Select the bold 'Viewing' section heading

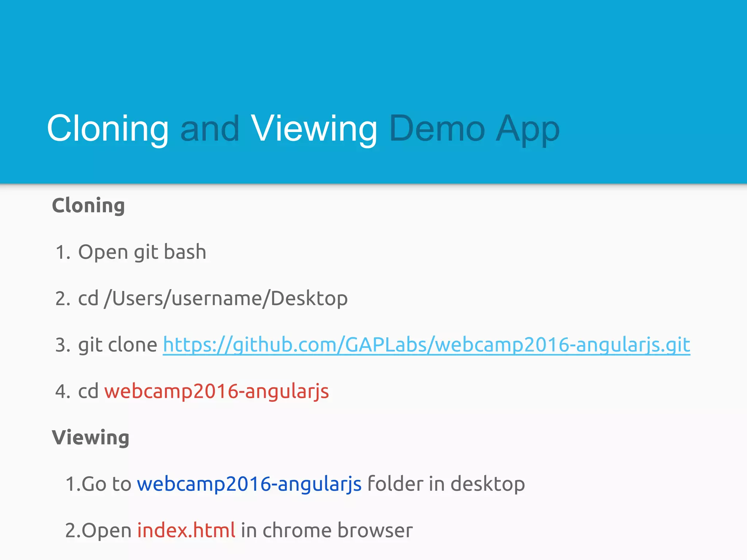90,438
